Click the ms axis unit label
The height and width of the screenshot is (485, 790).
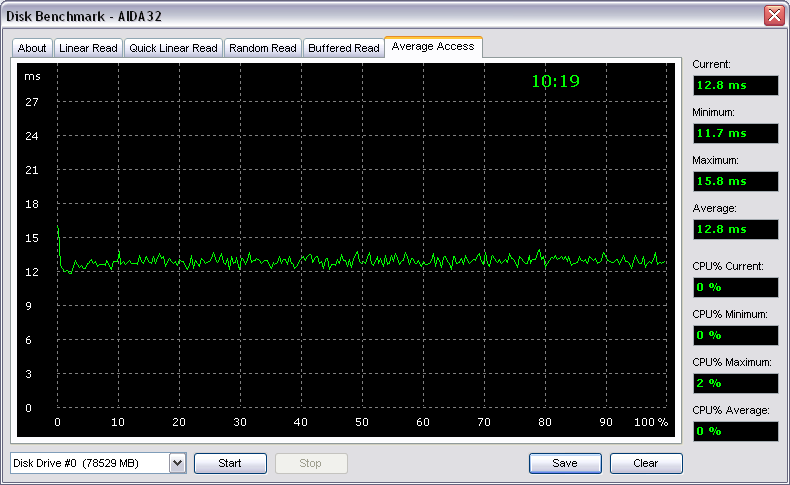32,77
